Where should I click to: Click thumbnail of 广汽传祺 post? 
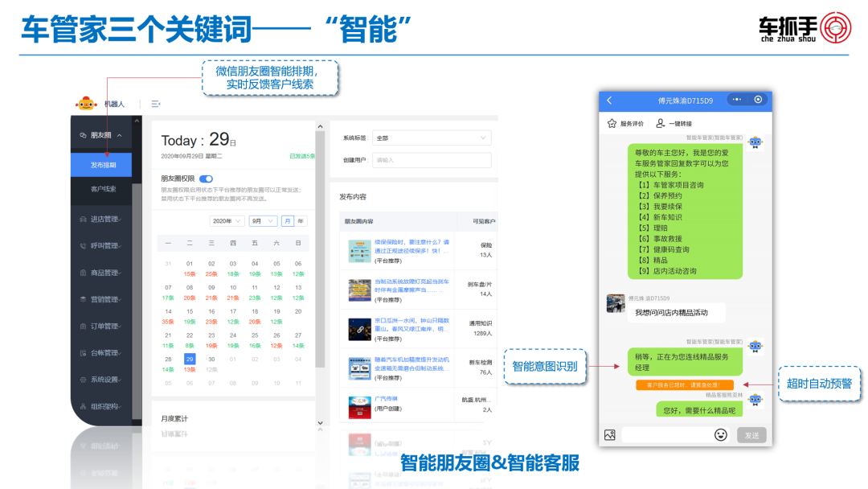(x=359, y=407)
